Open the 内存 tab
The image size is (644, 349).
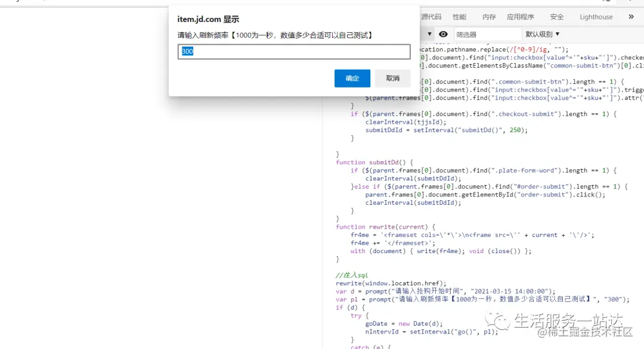click(489, 17)
